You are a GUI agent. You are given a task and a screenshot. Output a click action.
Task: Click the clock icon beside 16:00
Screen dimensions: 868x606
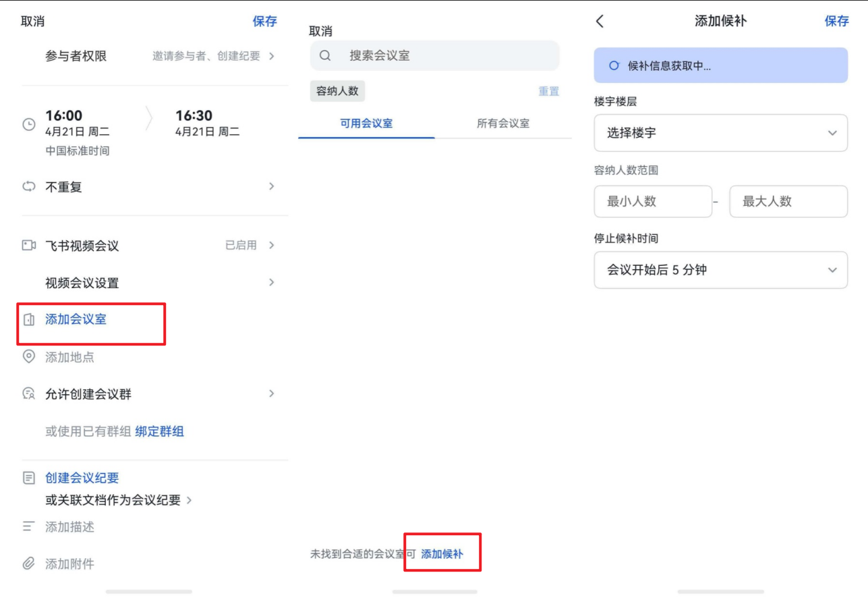click(29, 124)
